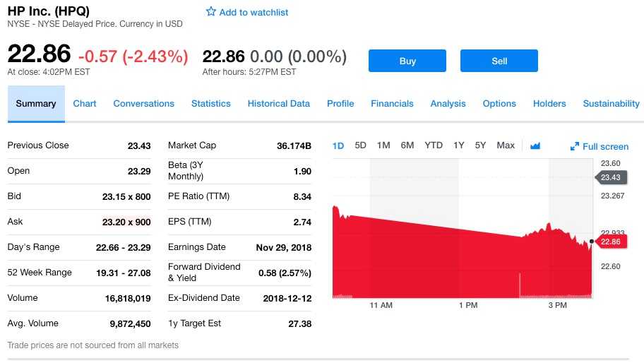Open the Sustainability tab

611,104
